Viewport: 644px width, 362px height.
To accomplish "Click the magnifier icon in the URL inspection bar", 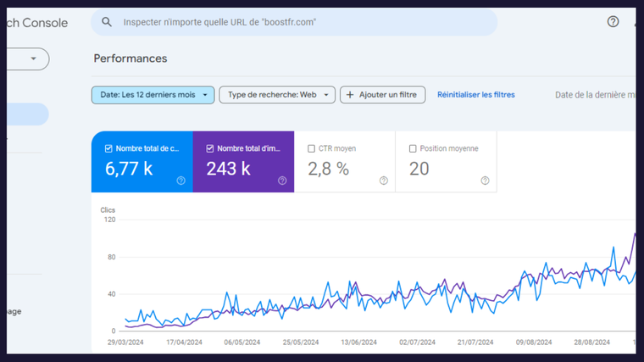I will click(x=107, y=22).
